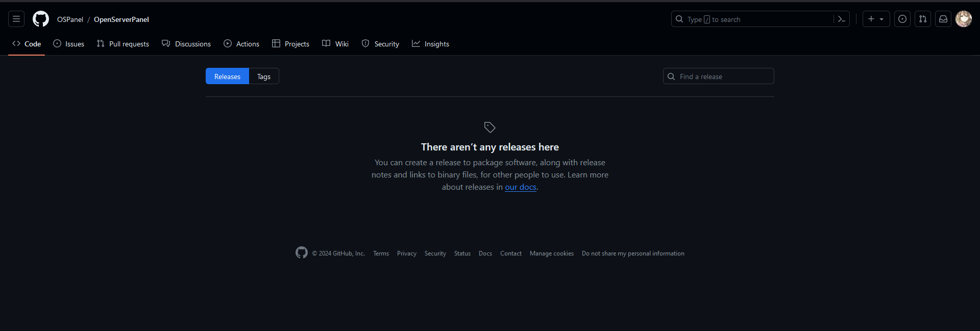Open the command palette icon
The image size is (980, 331).
[x=842, y=19]
